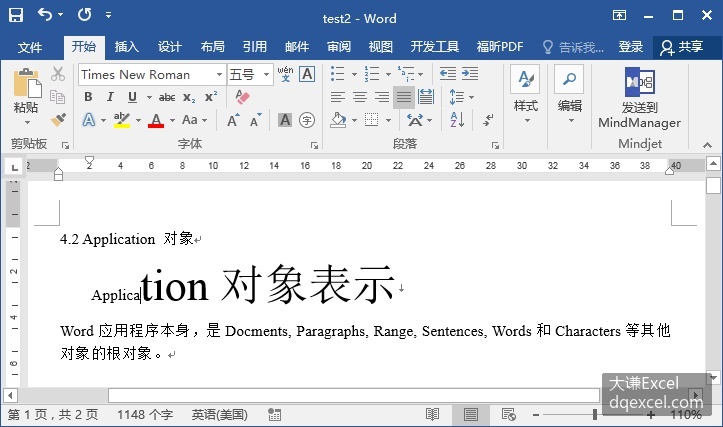The width and height of the screenshot is (723, 427).
Task: Toggle show/hide paragraph marks
Action: (x=488, y=120)
